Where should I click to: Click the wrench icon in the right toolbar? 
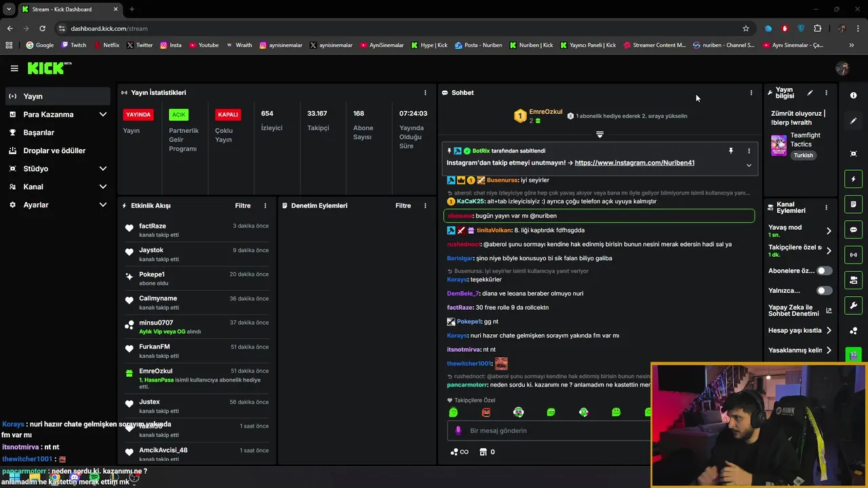point(853,305)
